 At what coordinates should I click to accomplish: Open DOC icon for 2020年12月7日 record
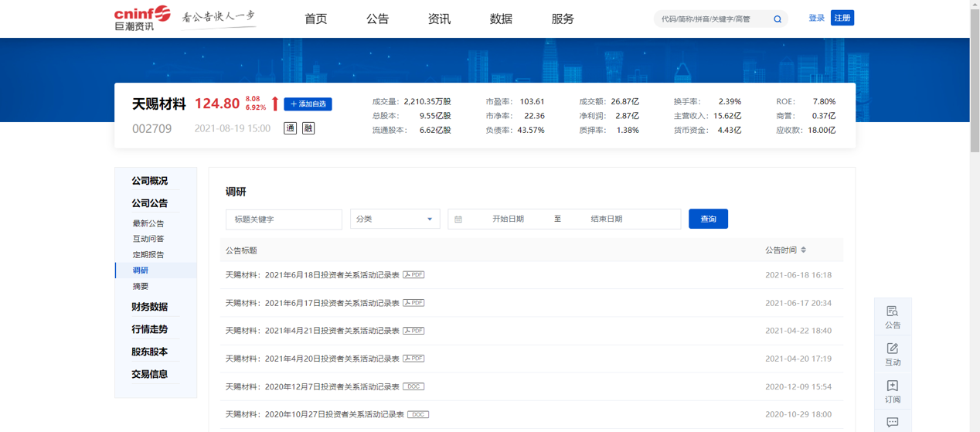(413, 386)
